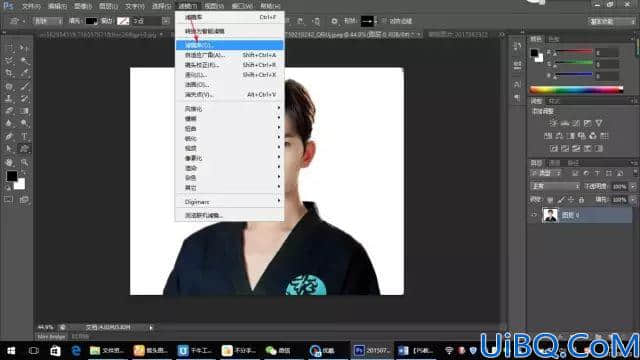Screen dimensions: 640x360
Task: Select the Clone Stamp tool
Action: point(9,98)
